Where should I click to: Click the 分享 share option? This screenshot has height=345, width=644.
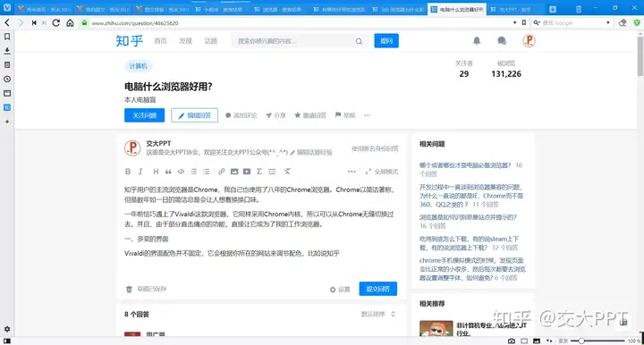(x=275, y=115)
